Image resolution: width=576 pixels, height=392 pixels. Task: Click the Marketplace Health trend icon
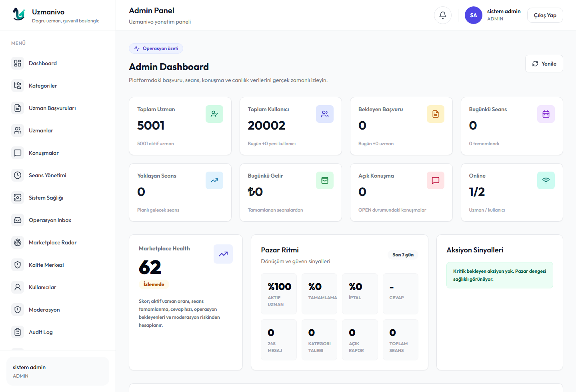click(223, 254)
